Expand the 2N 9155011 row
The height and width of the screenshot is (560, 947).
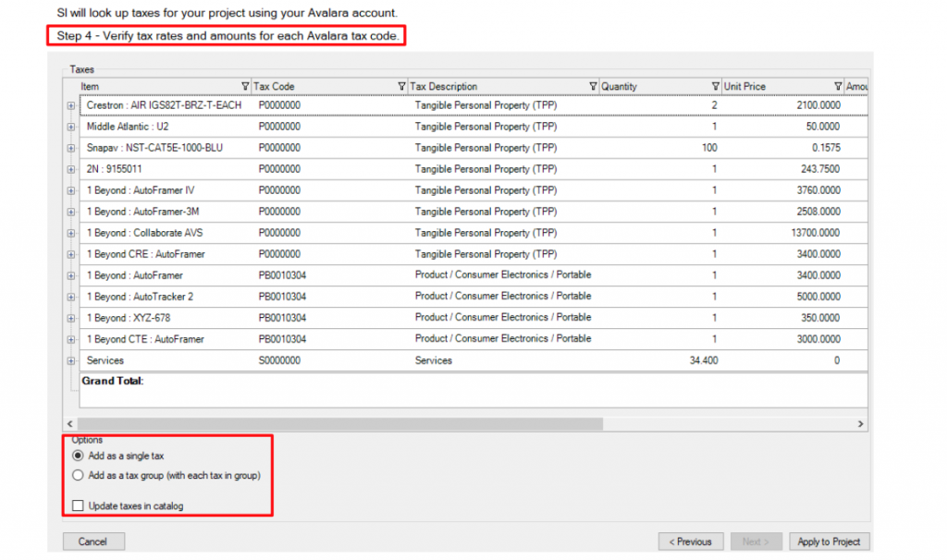(71, 169)
